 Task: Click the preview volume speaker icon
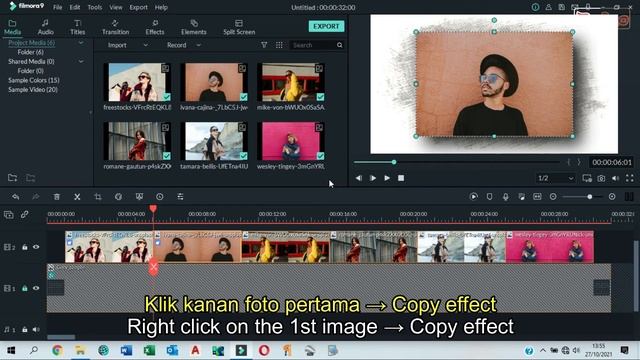(x=616, y=178)
